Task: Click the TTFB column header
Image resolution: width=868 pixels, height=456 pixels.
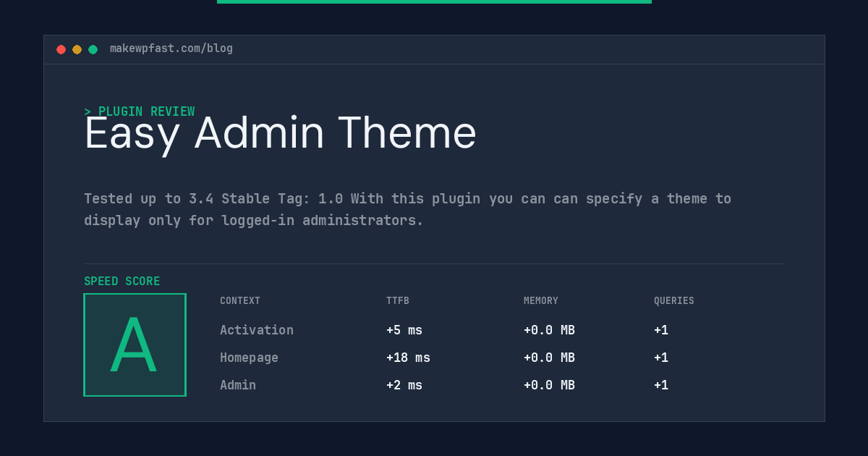Action: [398, 301]
